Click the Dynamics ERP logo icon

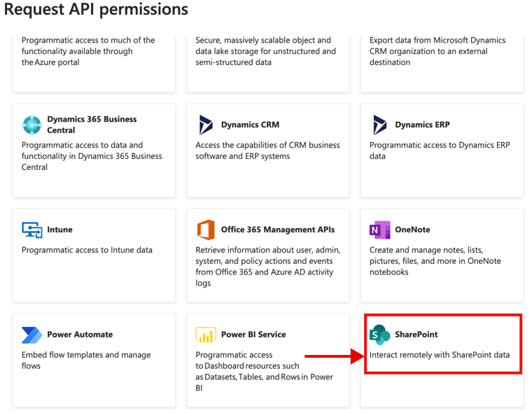coord(379,125)
